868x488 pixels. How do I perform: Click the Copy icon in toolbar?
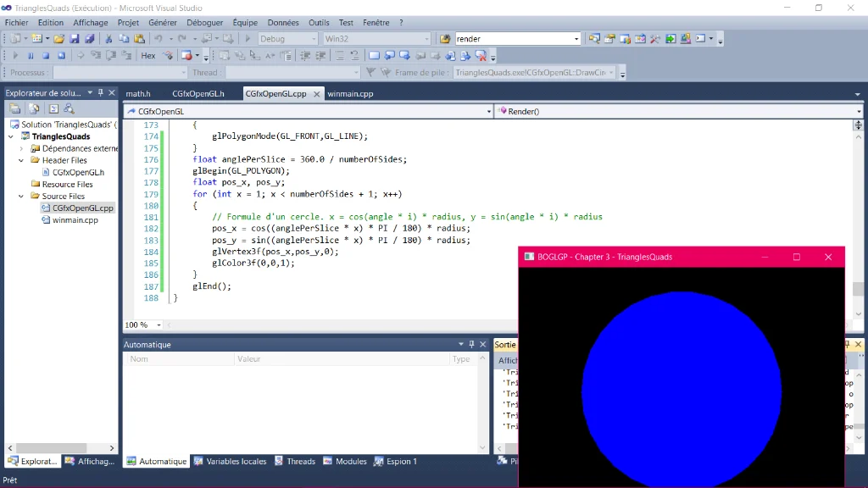click(x=124, y=39)
